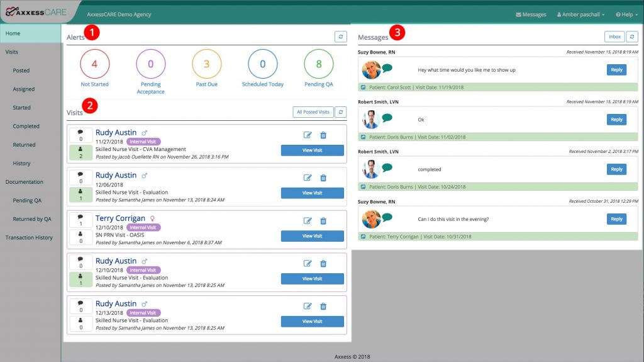644x362 pixels.
Task: Refresh the Alerts panel
Action: tap(340, 37)
